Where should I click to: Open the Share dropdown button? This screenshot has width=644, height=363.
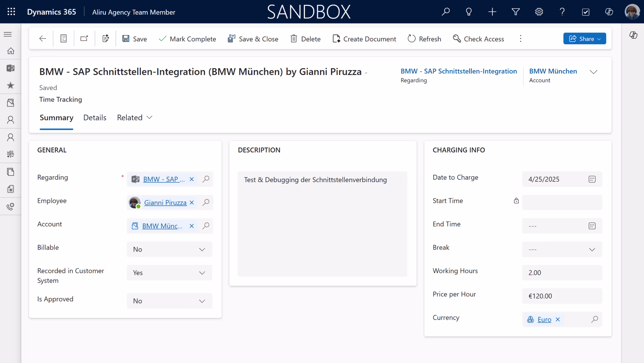click(x=585, y=39)
